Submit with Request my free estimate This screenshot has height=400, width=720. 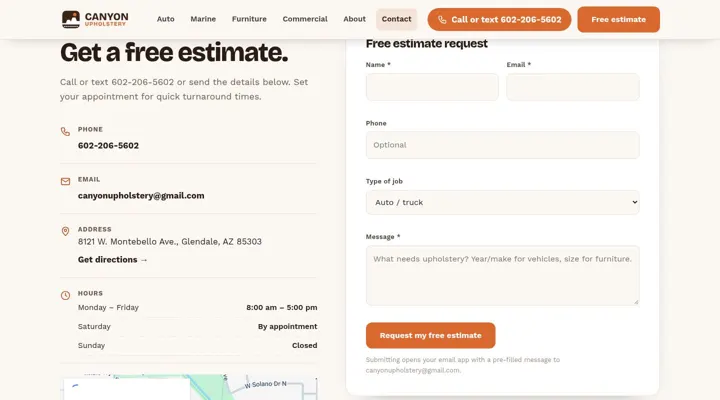click(x=430, y=335)
